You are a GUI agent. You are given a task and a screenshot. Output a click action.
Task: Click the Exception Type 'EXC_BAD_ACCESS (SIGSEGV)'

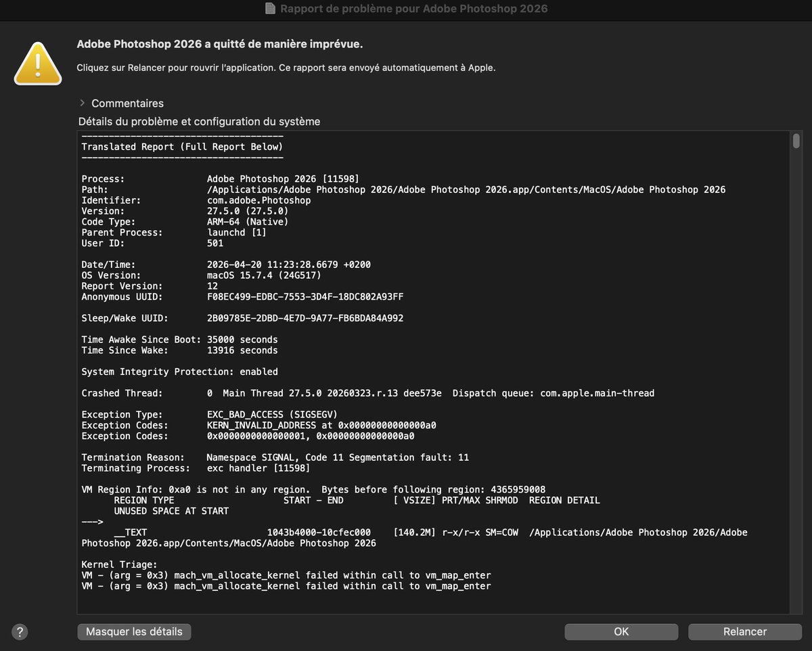click(x=272, y=415)
